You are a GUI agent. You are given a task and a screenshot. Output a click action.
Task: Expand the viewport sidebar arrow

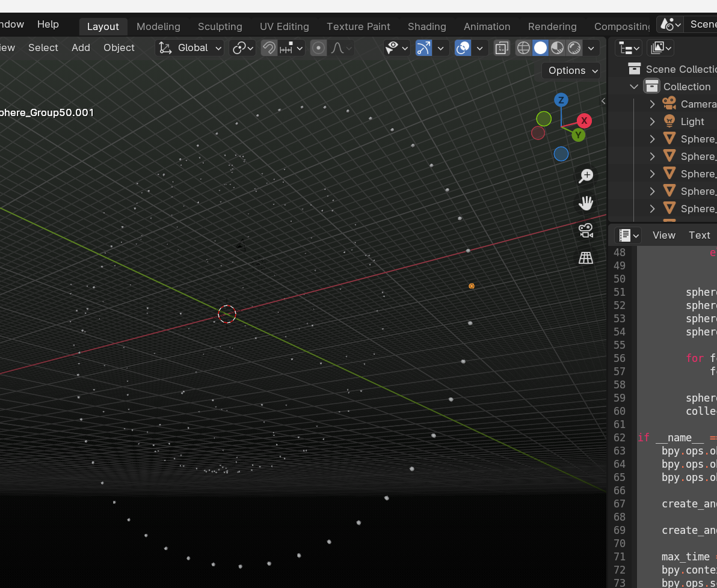tap(603, 101)
